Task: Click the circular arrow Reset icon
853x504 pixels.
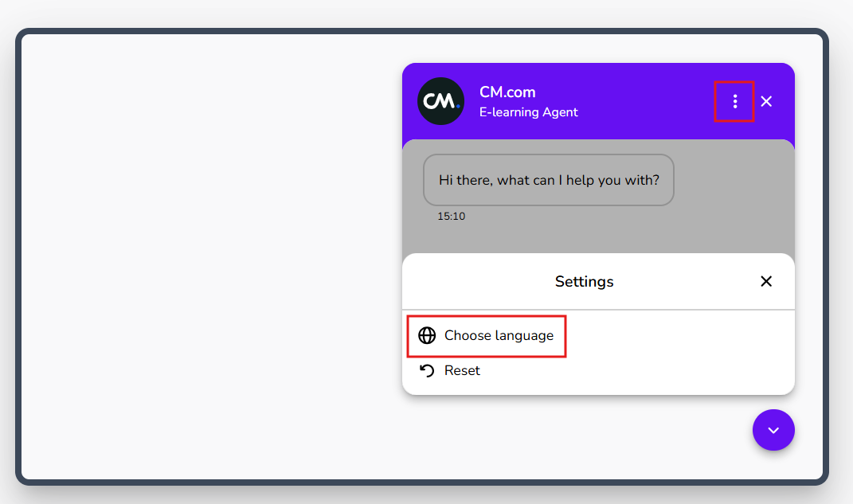Action: point(427,370)
